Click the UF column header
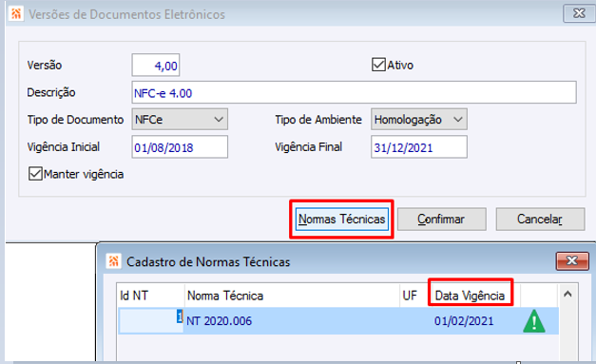The height and width of the screenshot is (364, 596). [414, 296]
